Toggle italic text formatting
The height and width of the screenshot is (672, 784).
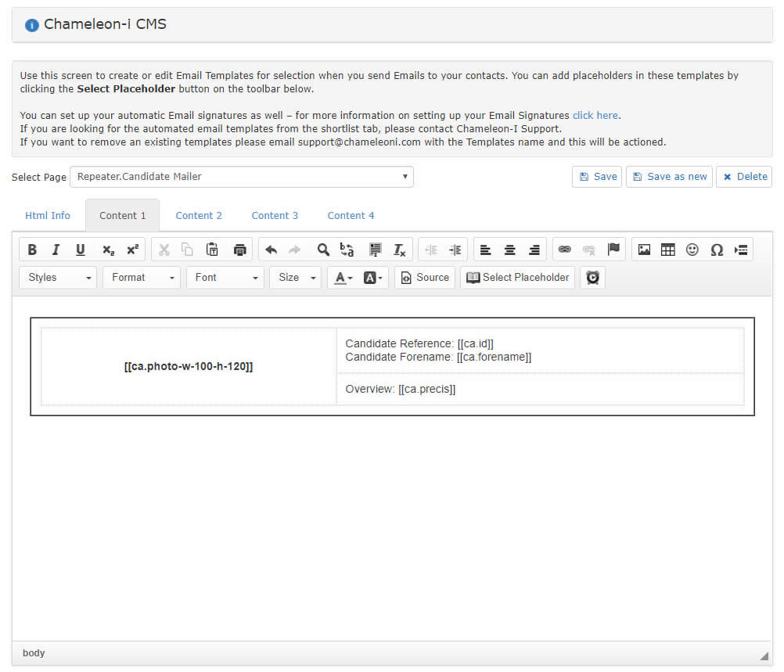tap(56, 250)
